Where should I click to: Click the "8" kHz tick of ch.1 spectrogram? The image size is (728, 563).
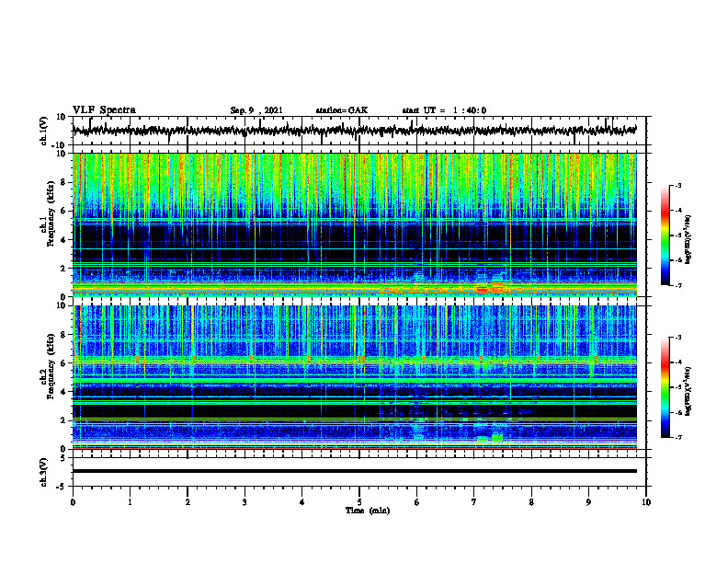(x=63, y=182)
